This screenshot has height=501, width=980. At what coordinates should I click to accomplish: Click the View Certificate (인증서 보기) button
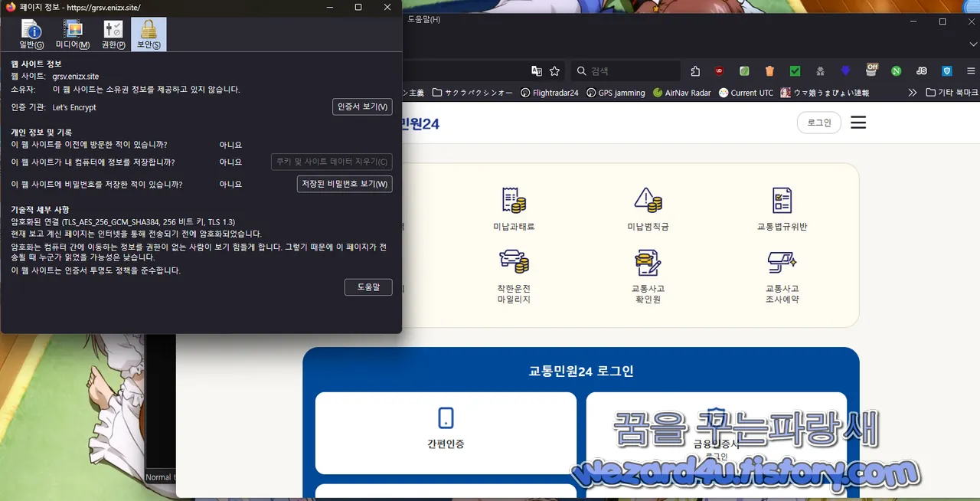(x=362, y=106)
